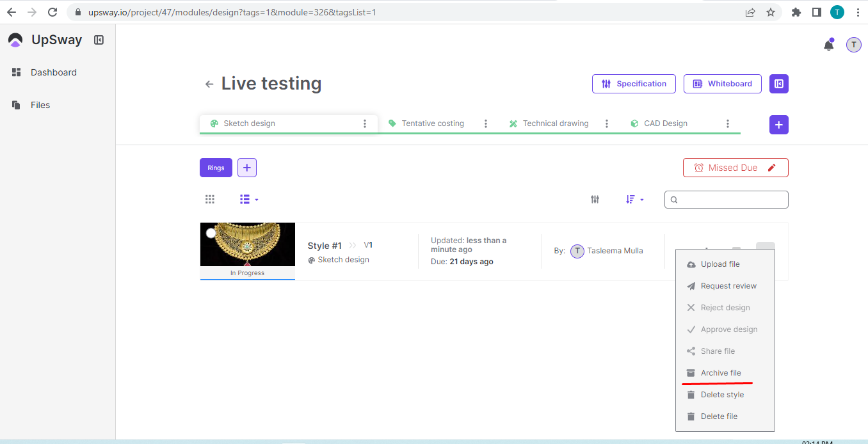Click the search input field
This screenshot has height=444, width=868.
point(731,200)
